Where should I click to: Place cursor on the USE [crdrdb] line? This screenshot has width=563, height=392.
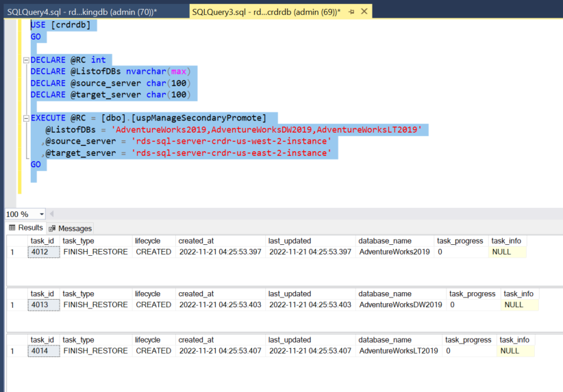pyautogui.click(x=60, y=25)
